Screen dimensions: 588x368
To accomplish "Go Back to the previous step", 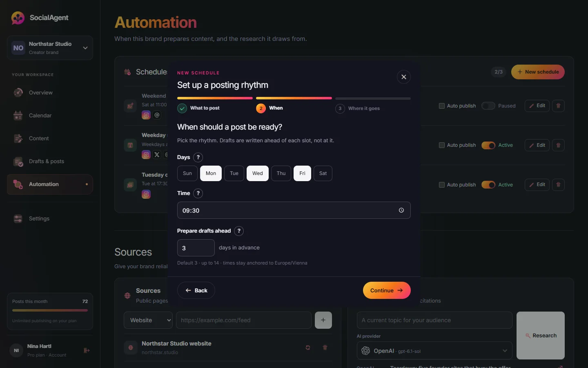I will pos(196,290).
